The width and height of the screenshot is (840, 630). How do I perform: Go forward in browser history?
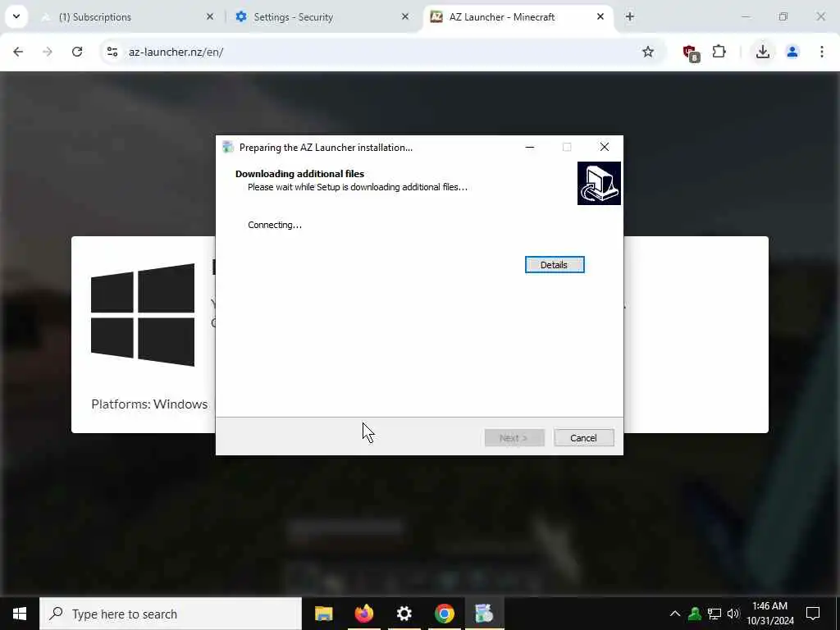click(48, 52)
